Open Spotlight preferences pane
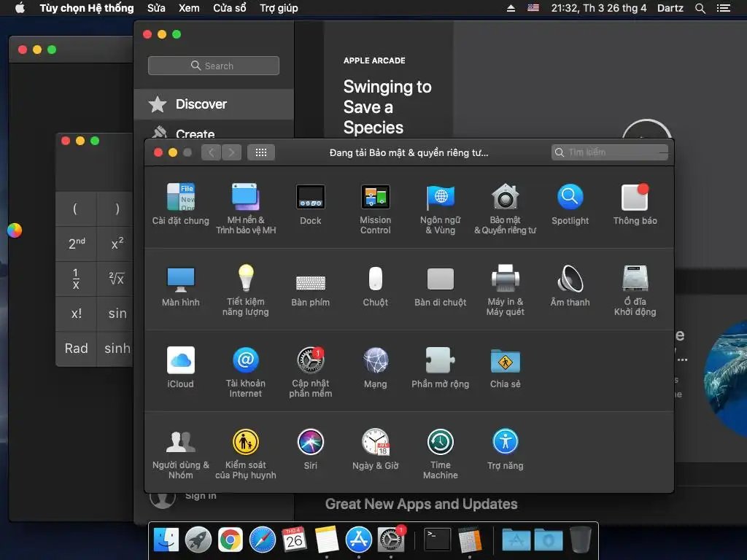This screenshot has width=747, height=560. [x=570, y=203]
